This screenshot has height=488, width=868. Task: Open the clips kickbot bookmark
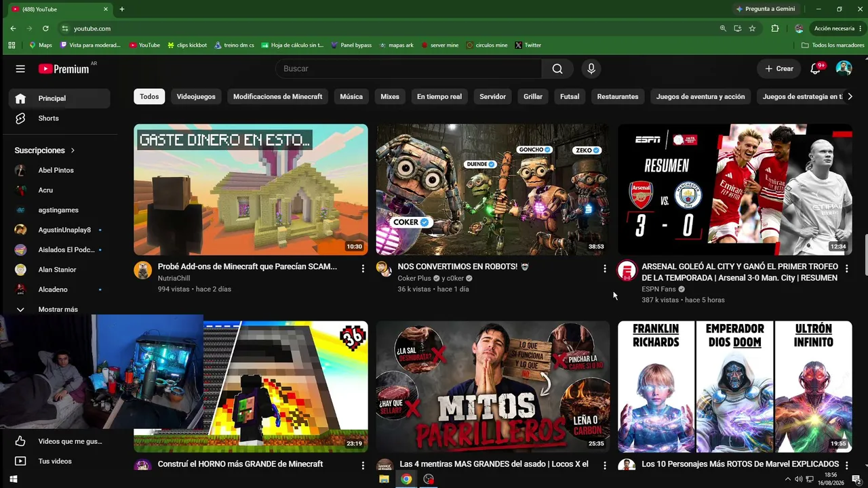pyautogui.click(x=187, y=45)
